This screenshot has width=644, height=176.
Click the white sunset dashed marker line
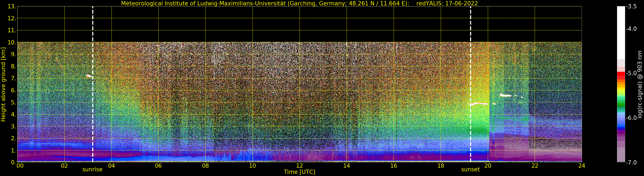tap(470, 84)
